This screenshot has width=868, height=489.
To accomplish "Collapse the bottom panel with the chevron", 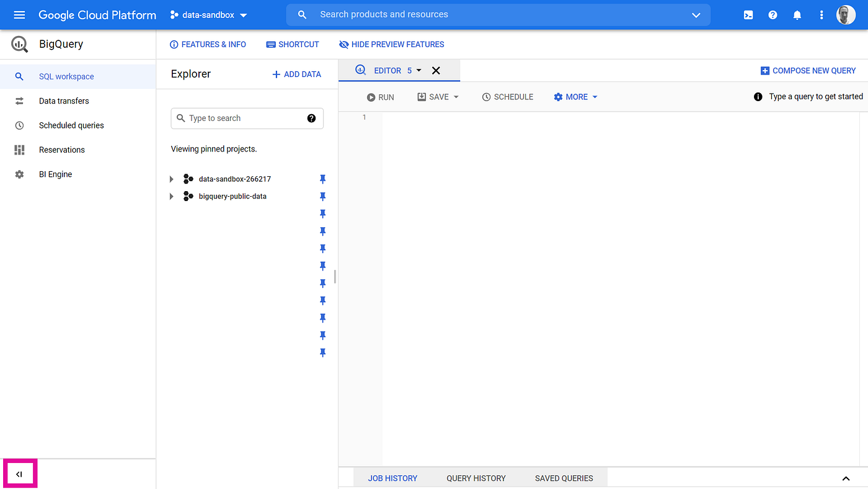I will click(x=846, y=478).
